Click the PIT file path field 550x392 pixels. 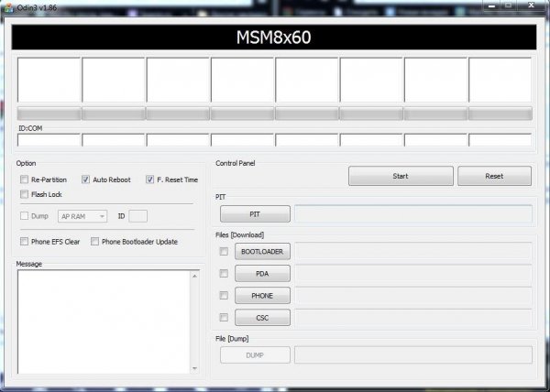coord(413,213)
